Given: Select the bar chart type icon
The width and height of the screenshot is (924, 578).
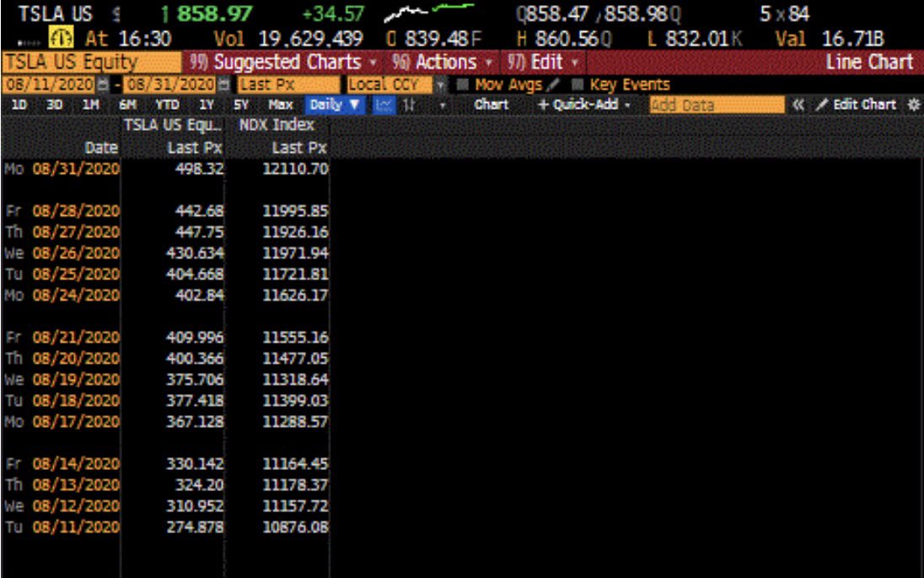Looking at the screenshot, I should pyautogui.click(x=409, y=105).
